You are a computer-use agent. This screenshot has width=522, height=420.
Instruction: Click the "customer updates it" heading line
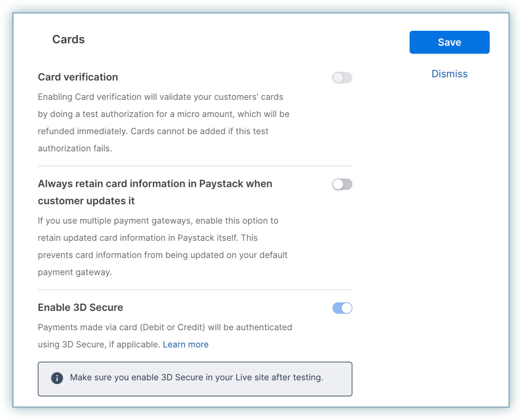[x=86, y=201]
